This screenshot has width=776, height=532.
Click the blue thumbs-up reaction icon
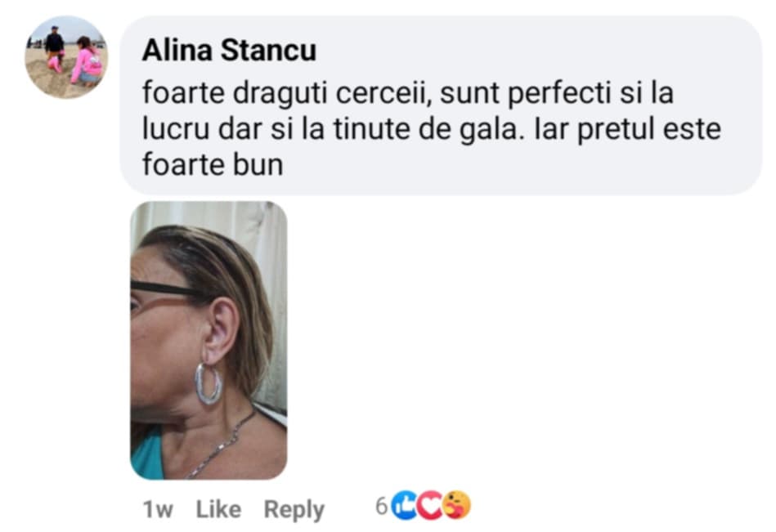click(x=404, y=505)
